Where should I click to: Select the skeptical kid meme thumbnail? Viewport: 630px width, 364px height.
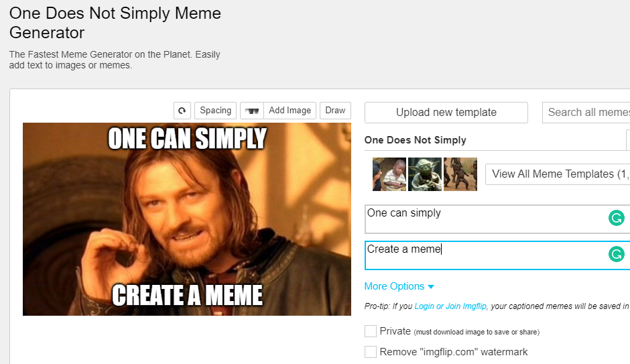tap(389, 174)
